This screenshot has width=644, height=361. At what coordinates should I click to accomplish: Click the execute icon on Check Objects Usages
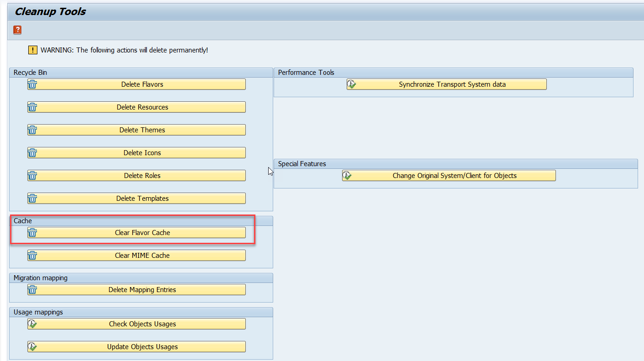pyautogui.click(x=32, y=324)
